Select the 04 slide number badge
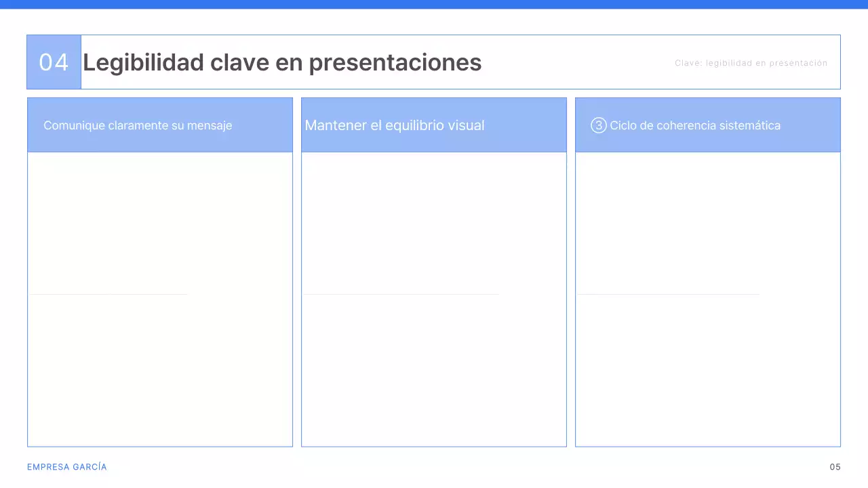Screen dimensions: 868x488 pos(54,62)
